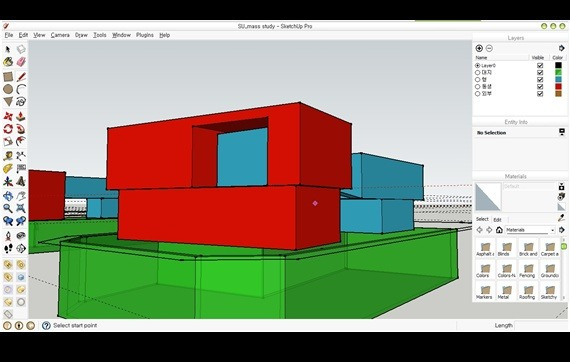Uncheck visibility of Layer0
570x362 pixels.
coord(540,65)
